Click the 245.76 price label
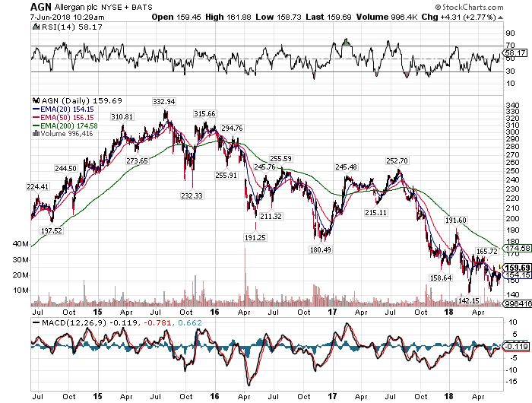This screenshot has width=532, height=403. coord(264,167)
